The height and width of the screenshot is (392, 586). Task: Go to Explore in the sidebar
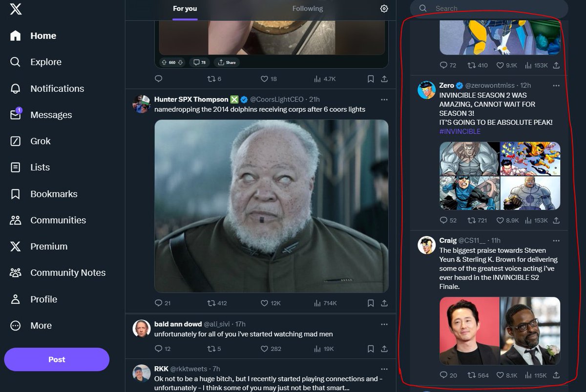point(36,62)
